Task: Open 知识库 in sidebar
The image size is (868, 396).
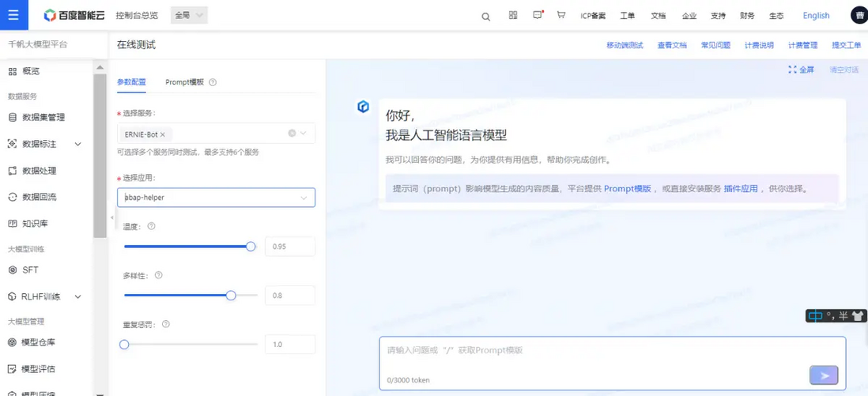Action: 35,224
